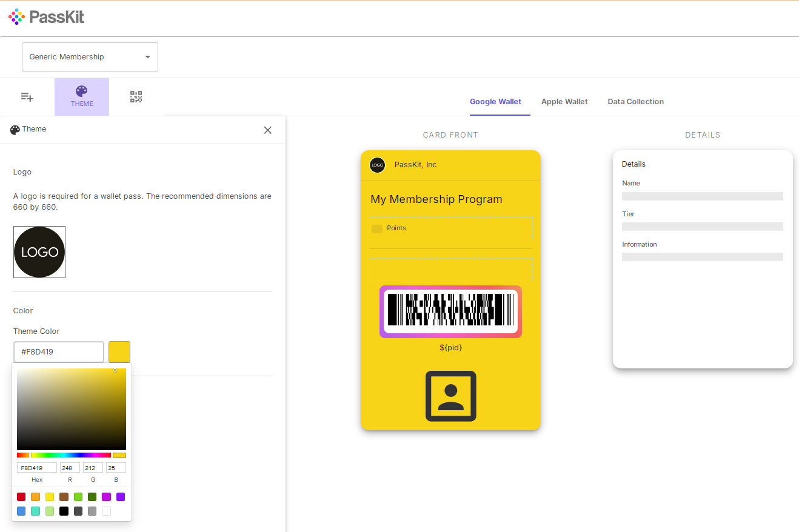Pick the red preset color swatch
Viewport: 799px width, 532px height.
pos(21,497)
